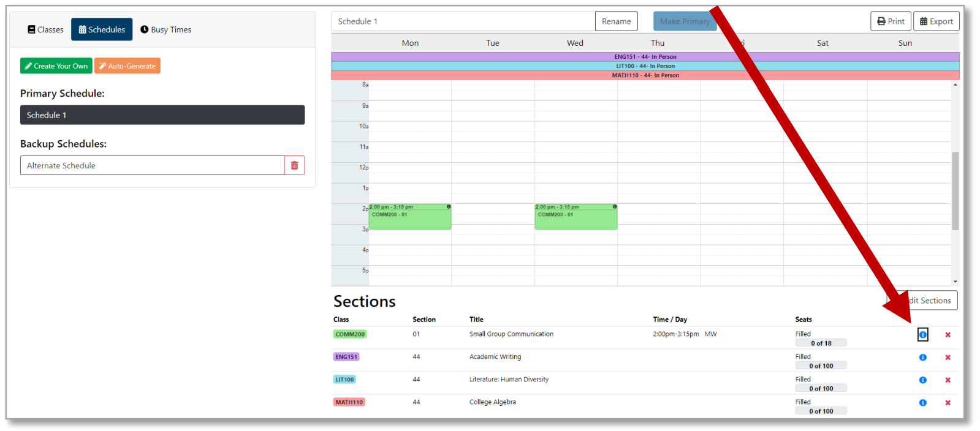Delete MATH110 section using red X

pos(948,403)
